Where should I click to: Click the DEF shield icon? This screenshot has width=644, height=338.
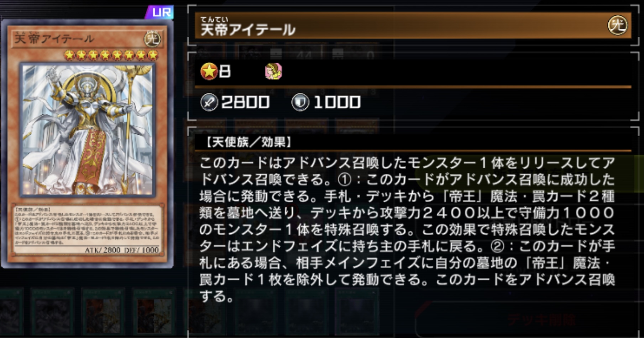click(300, 103)
